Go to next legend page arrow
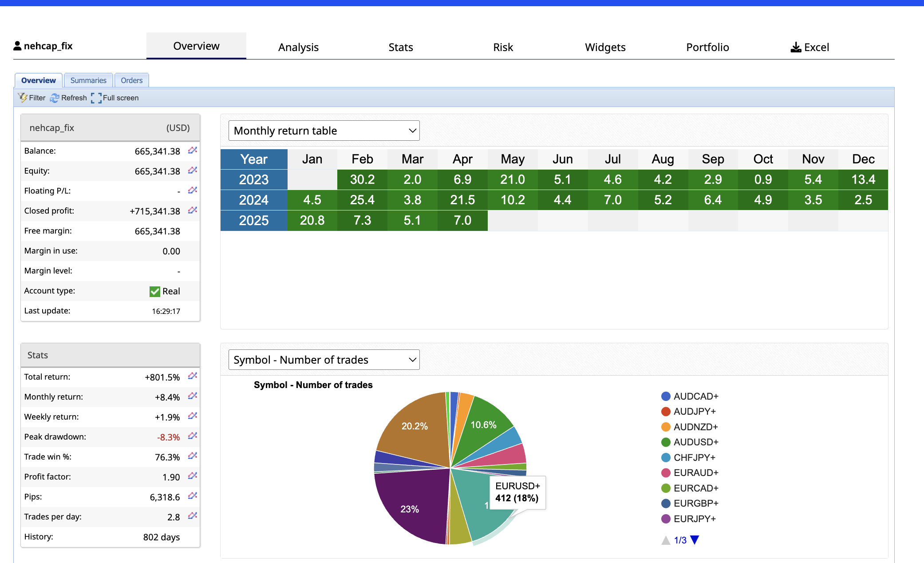 click(x=695, y=540)
